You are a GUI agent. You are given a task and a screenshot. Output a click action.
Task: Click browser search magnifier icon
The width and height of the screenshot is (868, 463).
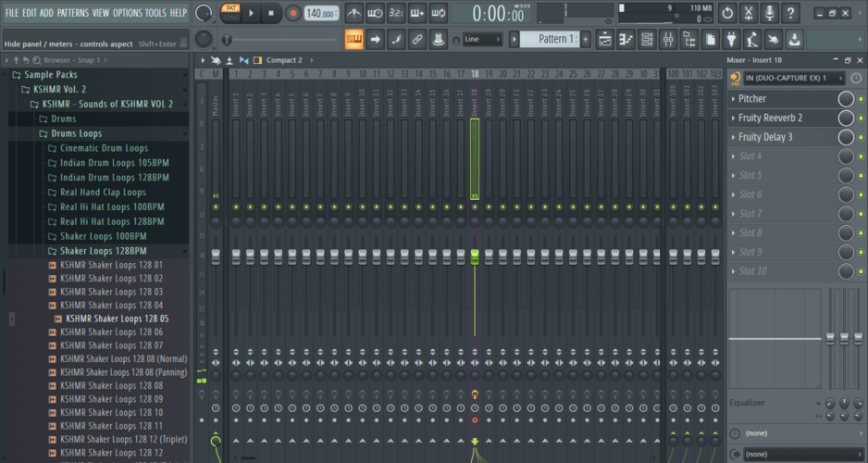[x=36, y=60]
